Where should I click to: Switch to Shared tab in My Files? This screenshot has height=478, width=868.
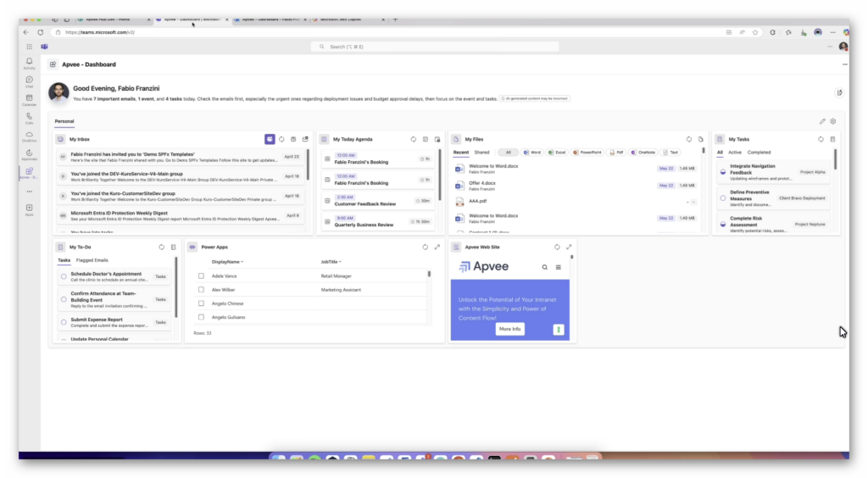[x=481, y=153]
